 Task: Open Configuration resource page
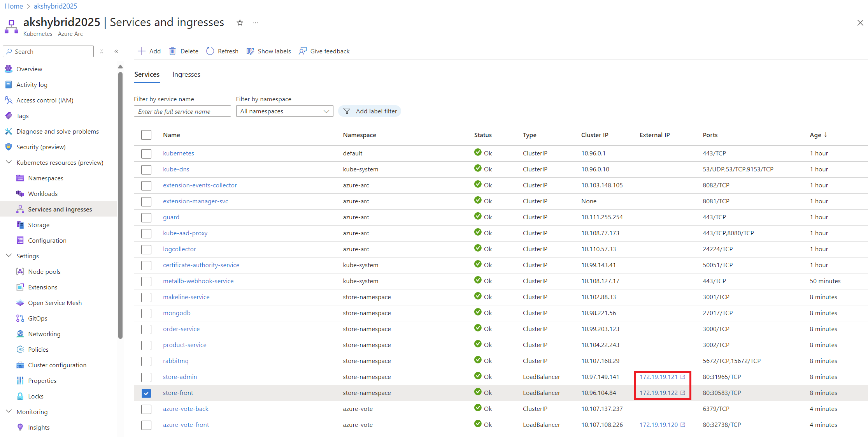pos(47,240)
